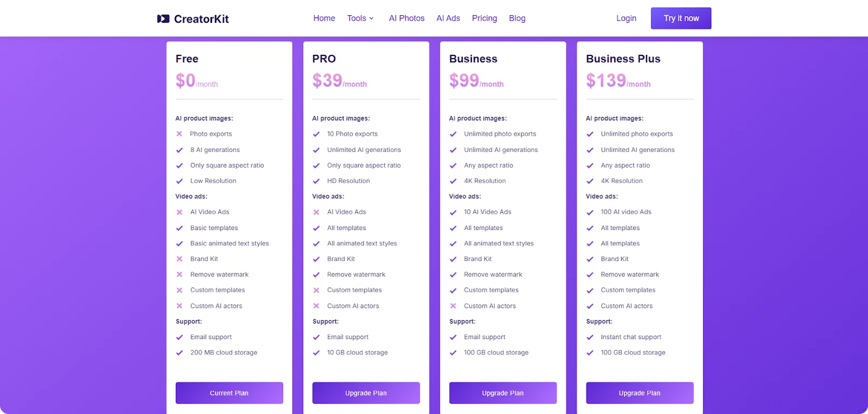Screen dimensions: 868x414
Task: Click the checkmark beside 100 AI video Ads
Action: 590,212
